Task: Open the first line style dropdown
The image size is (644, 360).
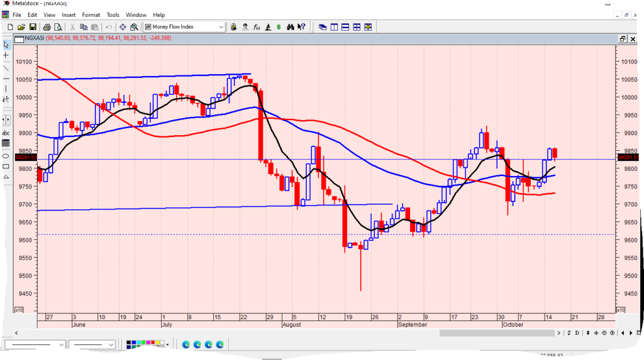Action: tap(61, 344)
